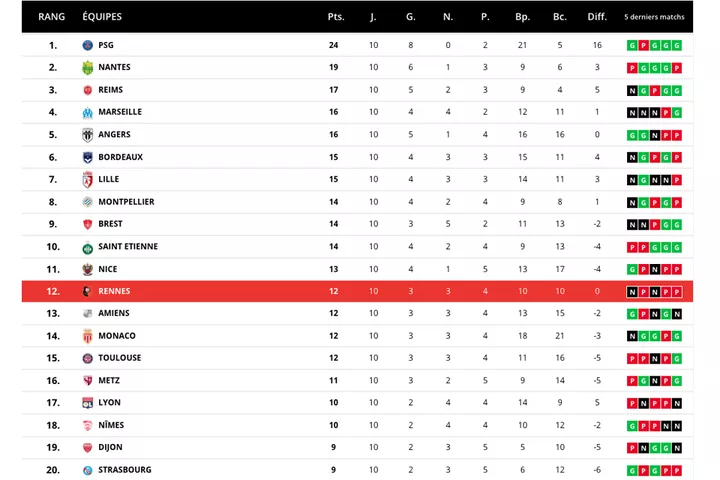Click the Bordeaux club crest
720x480 pixels.
pos(88,157)
